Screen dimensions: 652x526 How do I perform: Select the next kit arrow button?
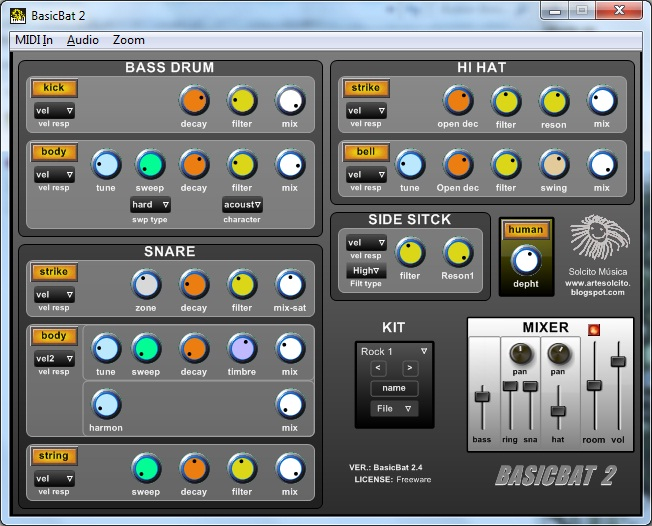pos(410,368)
